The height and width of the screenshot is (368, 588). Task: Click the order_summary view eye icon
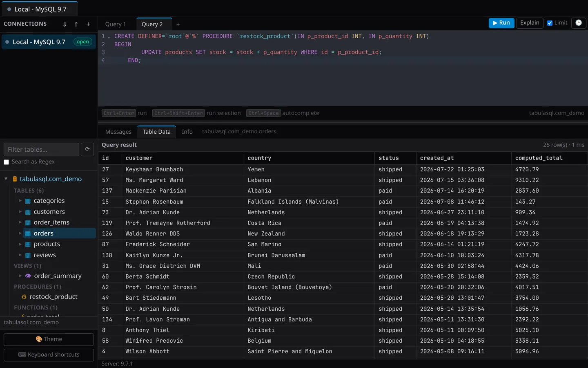28,276
